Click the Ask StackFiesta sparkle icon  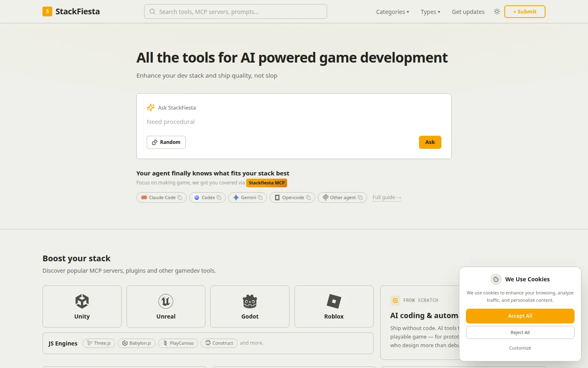pyautogui.click(x=151, y=108)
